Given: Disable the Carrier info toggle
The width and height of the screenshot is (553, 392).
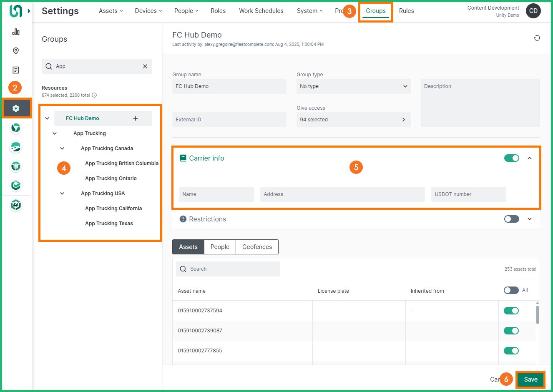Looking at the screenshot, I should coord(511,158).
